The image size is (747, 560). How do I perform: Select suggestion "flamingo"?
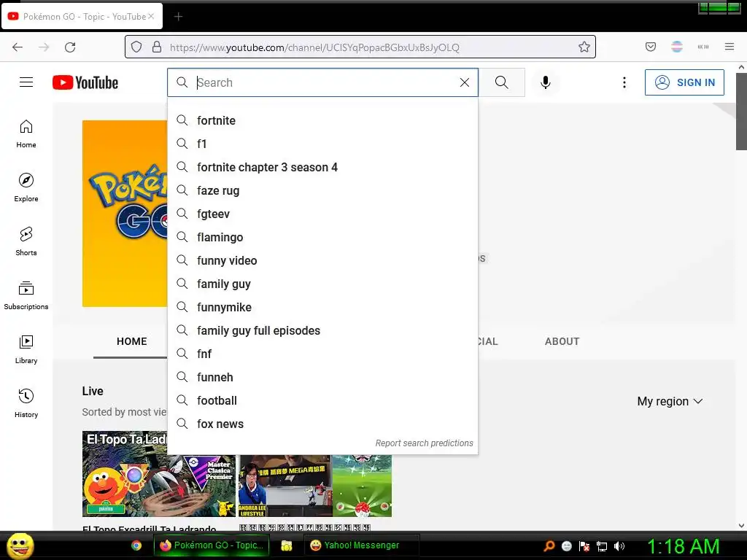[x=322, y=237]
